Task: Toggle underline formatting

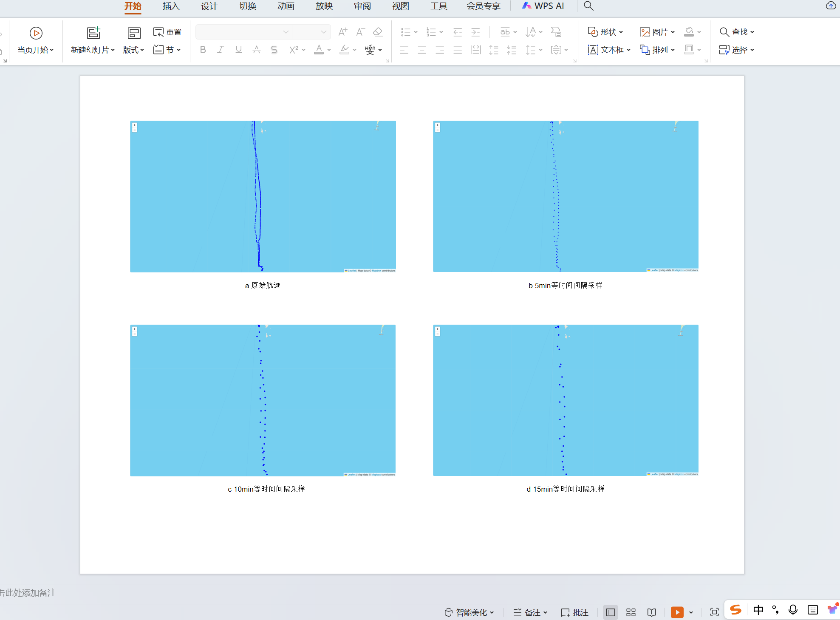Action: [238, 50]
